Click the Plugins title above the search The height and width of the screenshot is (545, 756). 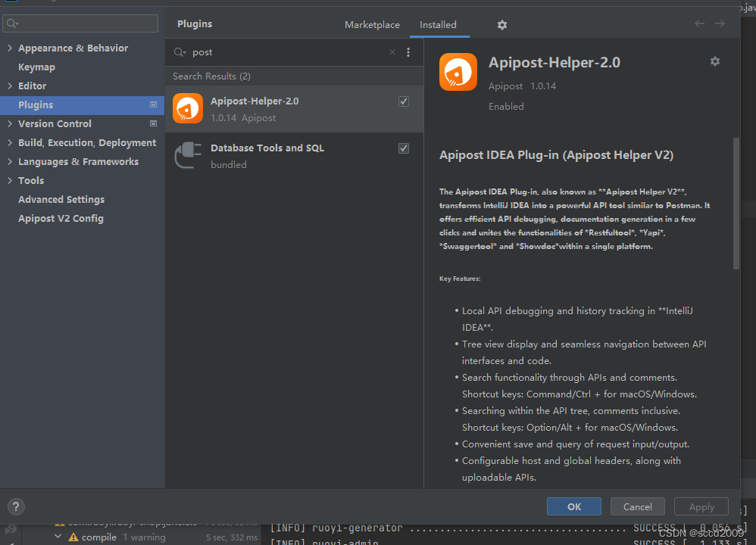coord(195,23)
